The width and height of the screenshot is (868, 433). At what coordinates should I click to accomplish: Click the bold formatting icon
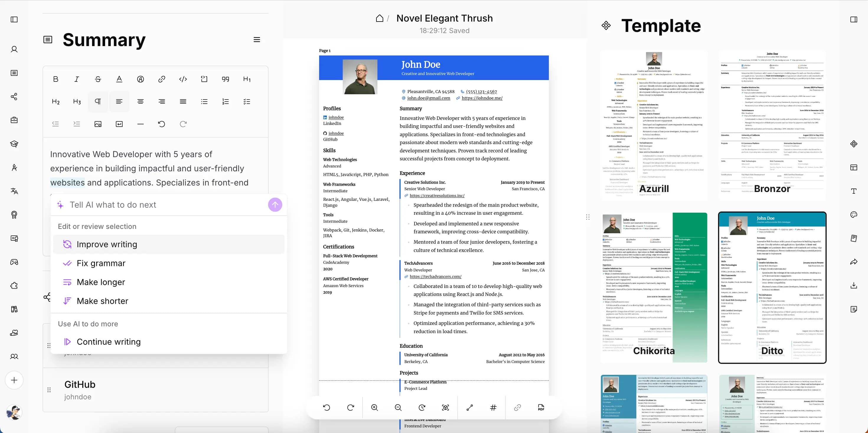click(55, 79)
